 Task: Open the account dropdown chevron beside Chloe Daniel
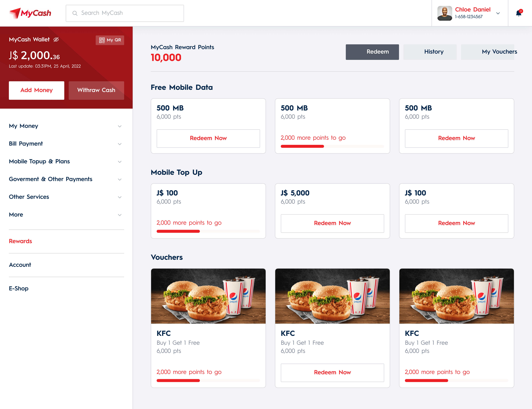(x=498, y=13)
